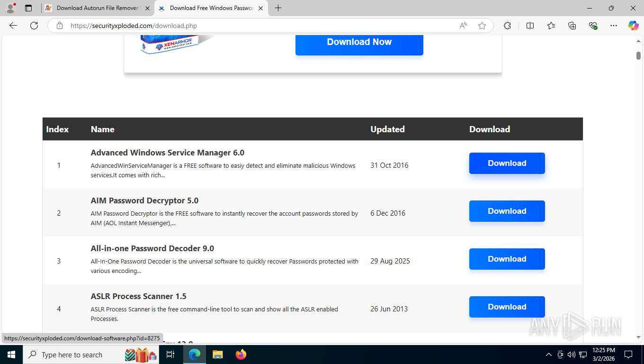Screen dimensions: 644x364
Task: Open Settings and more ellipsis menu
Action: [x=614, y=26]
